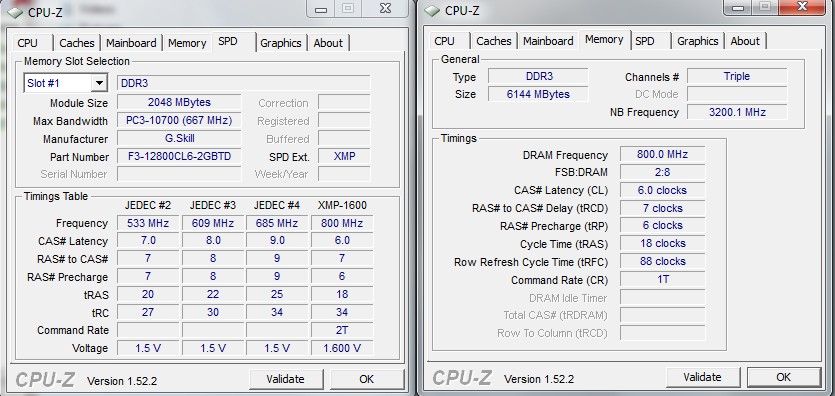Click the DRAM Frequency value 800.0 MHz
Viewport: 835px width, 396px height.
point(662,154)
